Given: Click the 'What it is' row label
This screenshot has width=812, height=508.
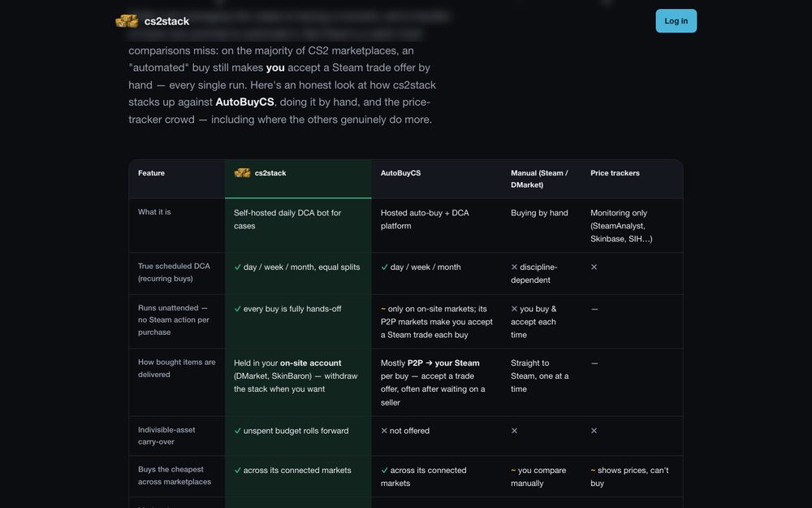Looking at the screenshot, I should (154, 212).
